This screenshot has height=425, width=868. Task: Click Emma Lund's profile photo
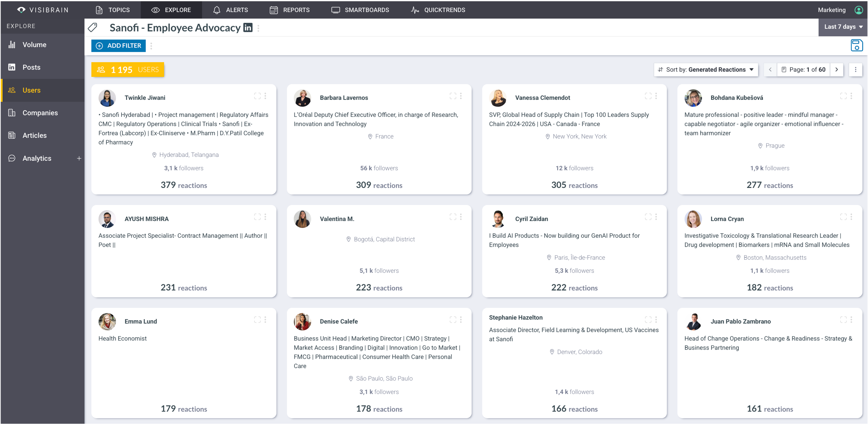coord(107,321)
